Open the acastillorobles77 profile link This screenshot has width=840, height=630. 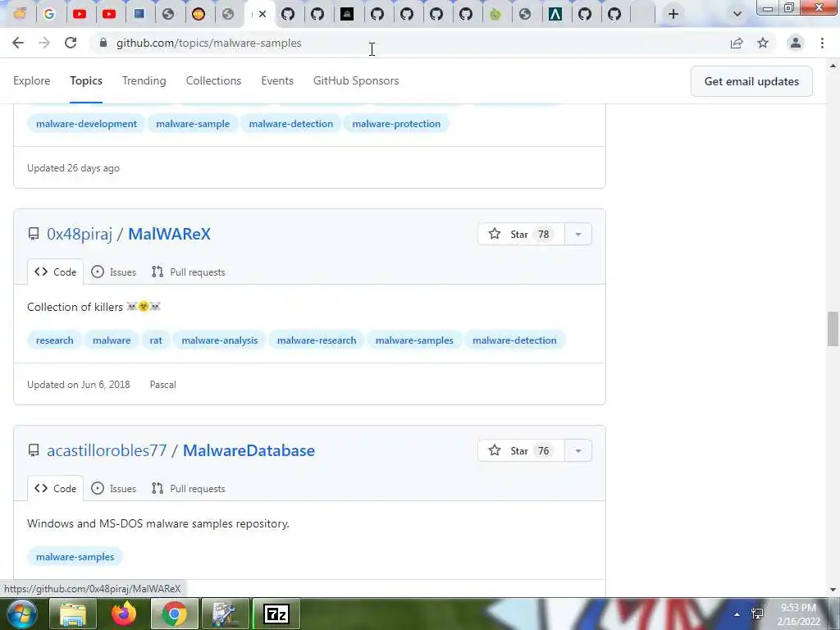coord(107,450)
